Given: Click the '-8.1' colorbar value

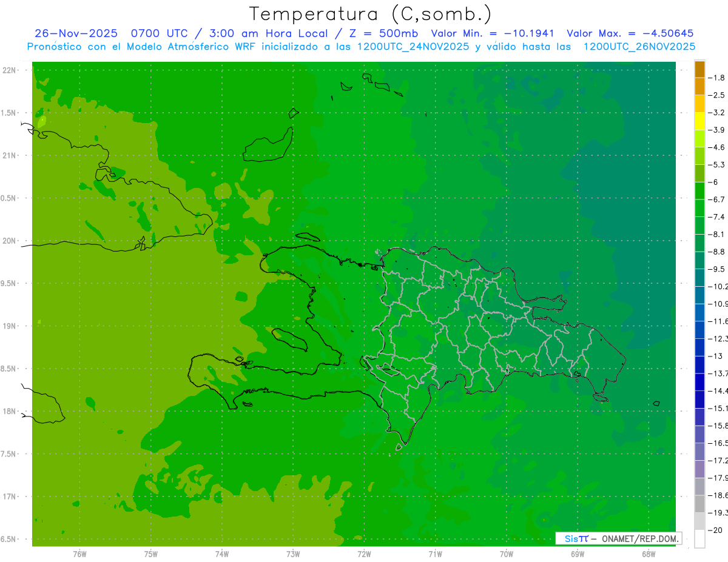Looking at the screenshot, I should (x=718, y=234).
